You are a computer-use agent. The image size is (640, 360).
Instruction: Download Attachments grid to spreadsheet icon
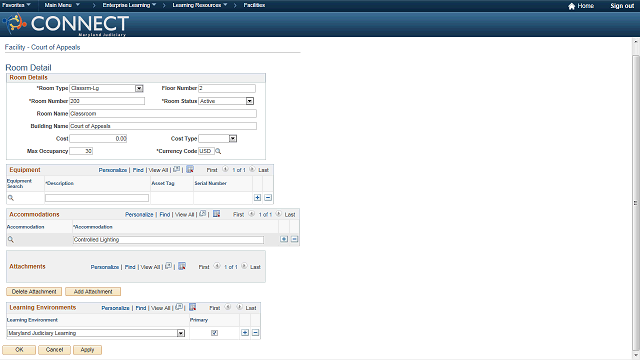click(182, 266)
